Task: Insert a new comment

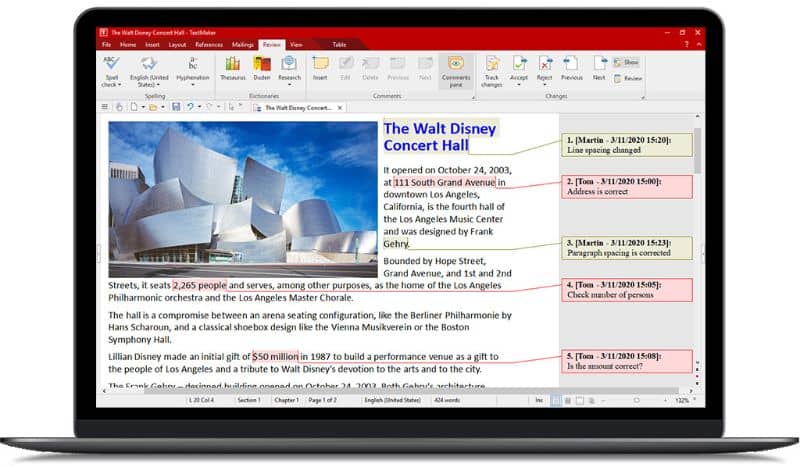Action: tap(320, 69)
